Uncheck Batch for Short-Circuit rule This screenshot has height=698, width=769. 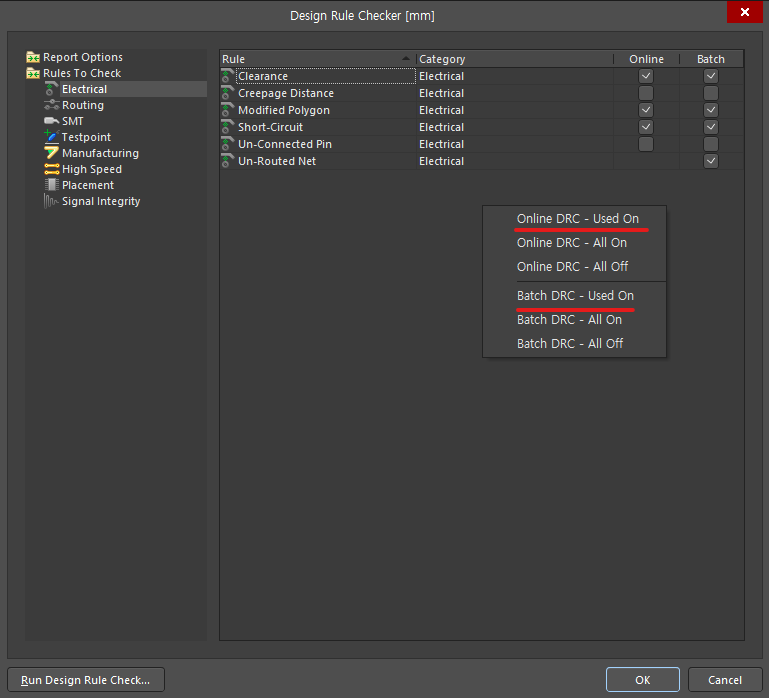pos(711,127)
